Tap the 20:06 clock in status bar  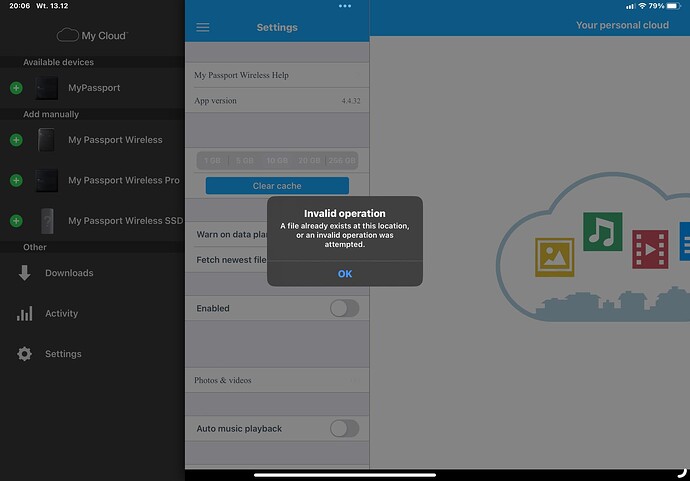coord(20,6)
